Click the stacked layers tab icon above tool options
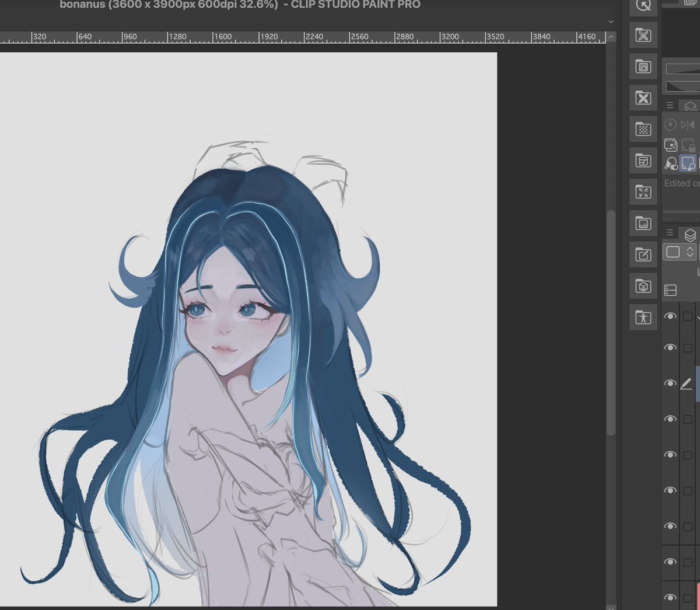The height and width of the screenshot is (610, 700). pyautogui.click(x=691, y=106)
